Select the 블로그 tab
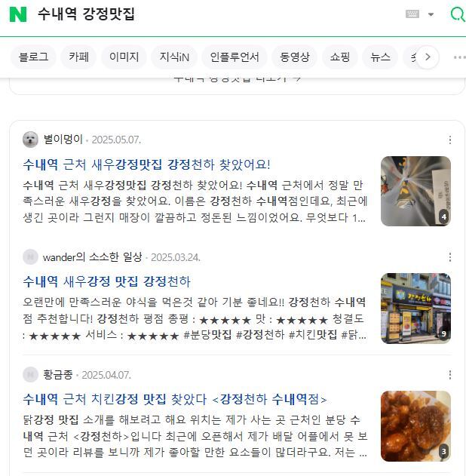This screenshot has width=466, height=476. [33, 57]
